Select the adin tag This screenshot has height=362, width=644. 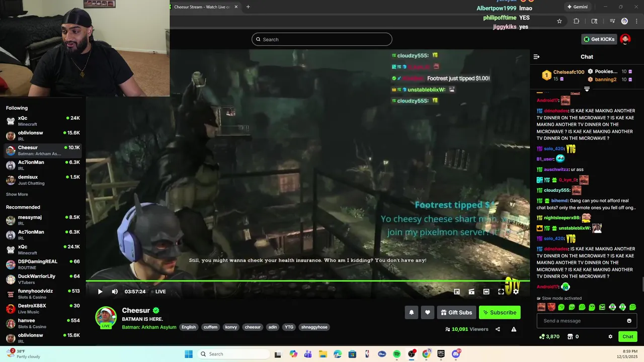coord(273,327)
